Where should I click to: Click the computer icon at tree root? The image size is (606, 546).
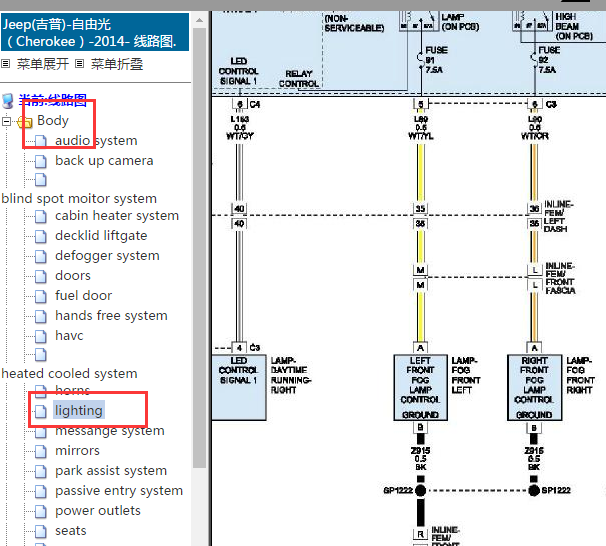click(8, 101)
